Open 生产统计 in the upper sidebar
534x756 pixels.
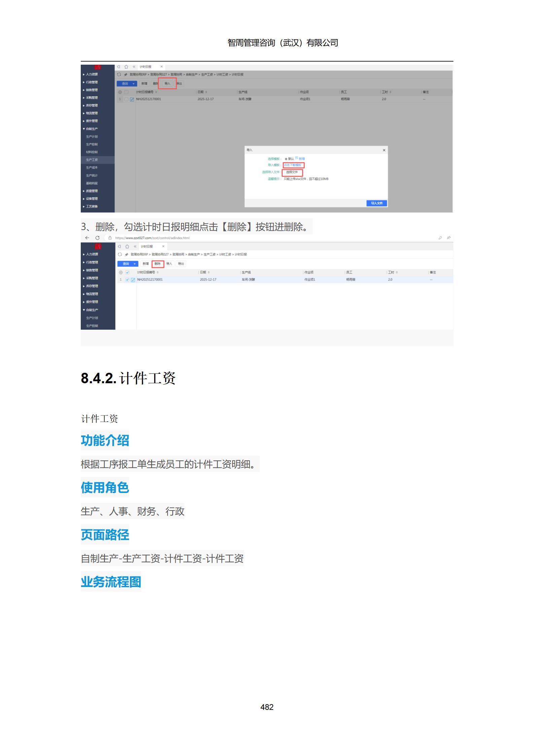click(92, 175)
